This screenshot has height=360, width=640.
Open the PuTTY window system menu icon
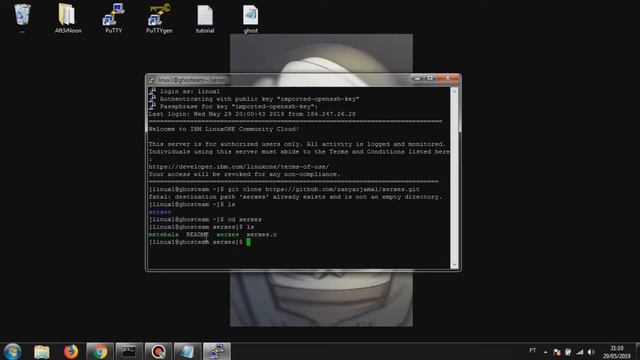pos(151,80)
